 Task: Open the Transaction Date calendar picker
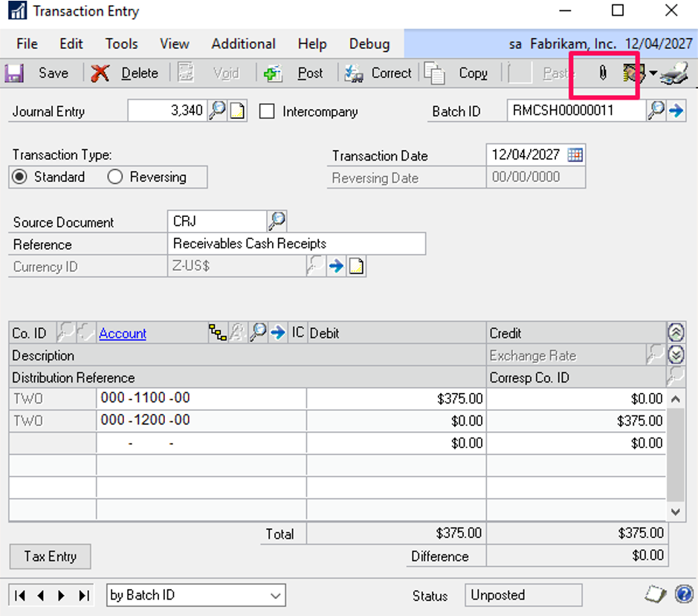click(575, 155)
